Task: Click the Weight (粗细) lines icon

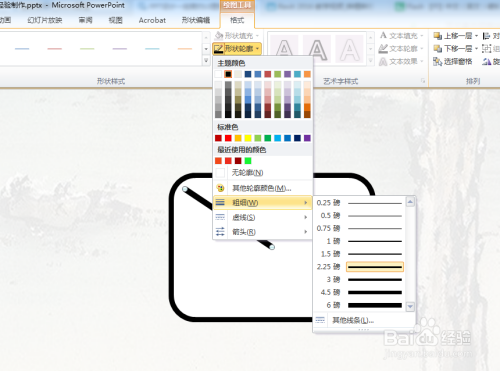Action: 220,202
